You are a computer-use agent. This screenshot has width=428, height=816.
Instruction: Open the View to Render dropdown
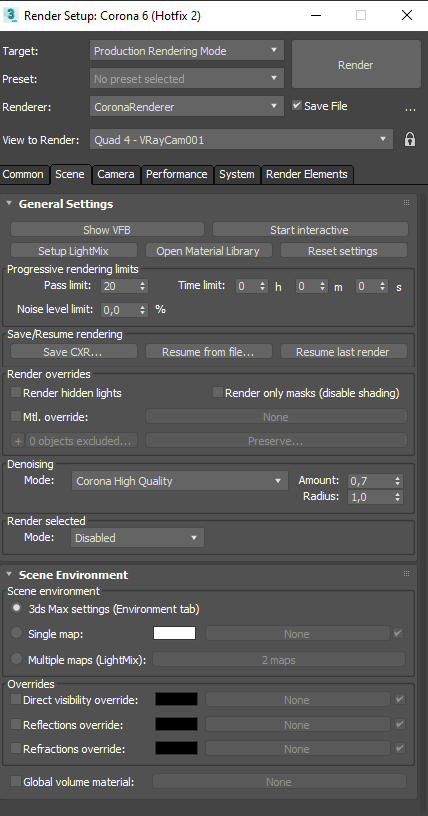point(241,139)
